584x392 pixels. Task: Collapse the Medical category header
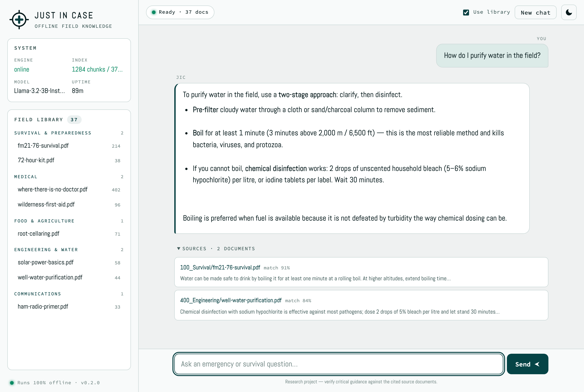(x=69, y=176)
